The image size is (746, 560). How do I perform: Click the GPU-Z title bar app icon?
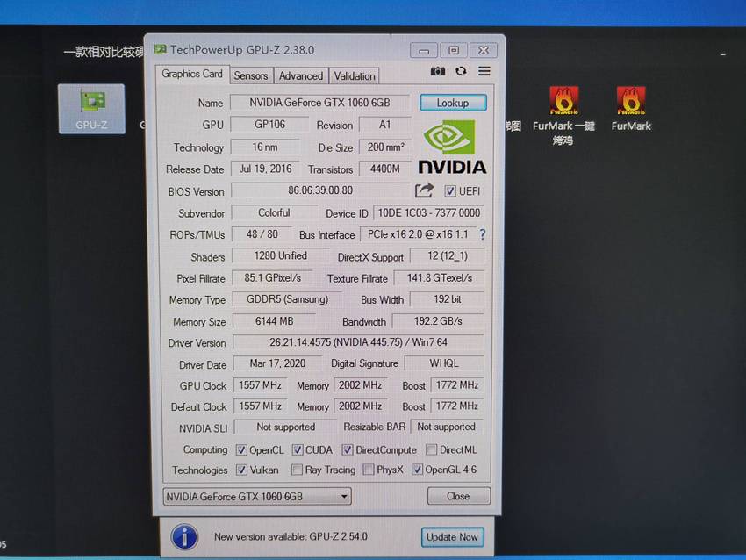[161, 50]
